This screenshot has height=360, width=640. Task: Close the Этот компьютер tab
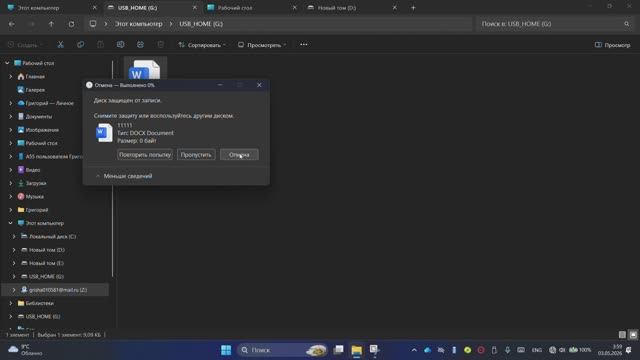pyautogui.click(x=95, y=8)
